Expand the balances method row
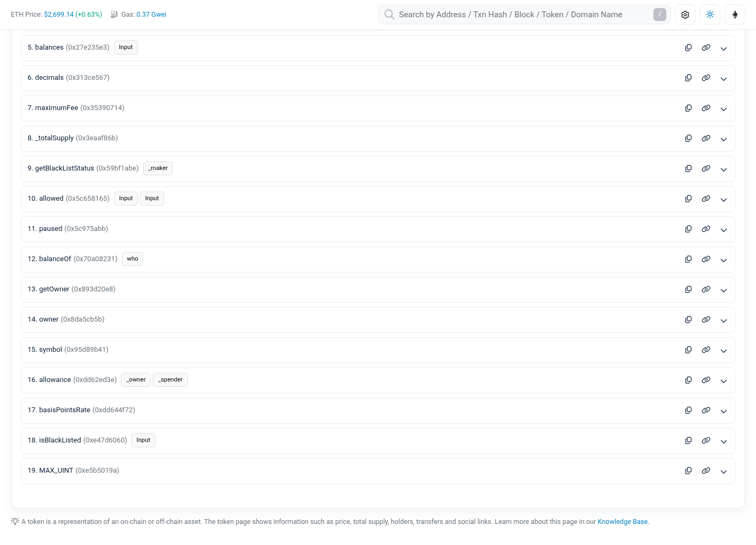The height and width of the screenshot is (545, 756). 724,49
